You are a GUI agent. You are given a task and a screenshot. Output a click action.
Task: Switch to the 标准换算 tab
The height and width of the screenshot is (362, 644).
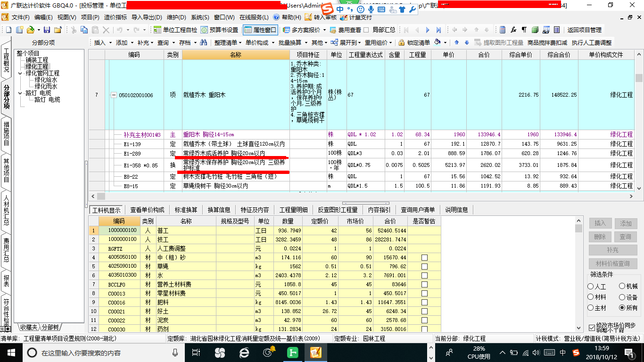pos(186,210)
